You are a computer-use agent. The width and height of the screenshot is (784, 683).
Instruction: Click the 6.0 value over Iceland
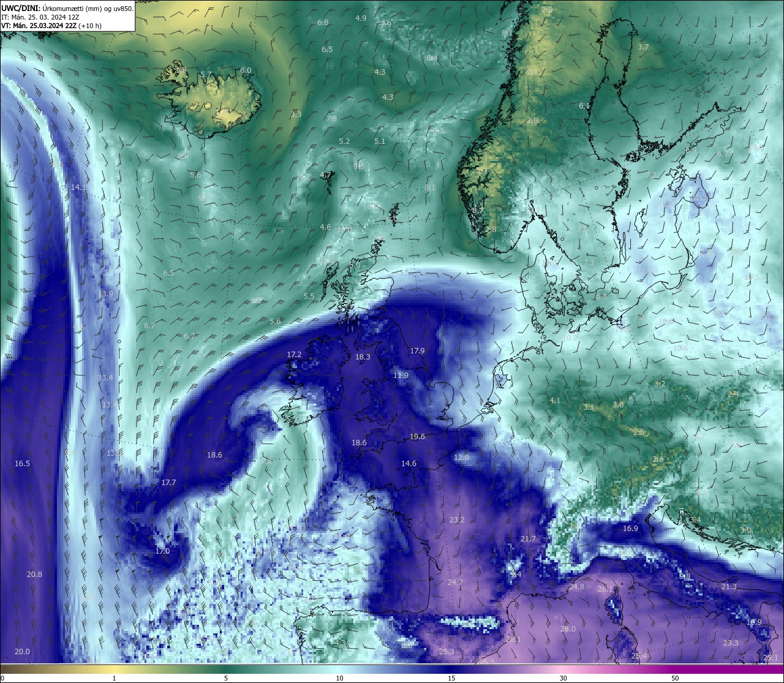[246, 70]
